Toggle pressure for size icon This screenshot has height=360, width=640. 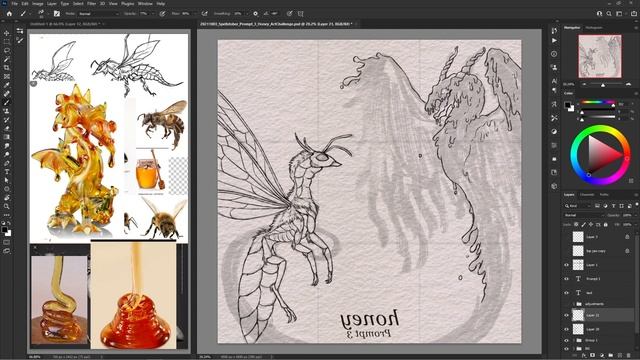point(289,13)
